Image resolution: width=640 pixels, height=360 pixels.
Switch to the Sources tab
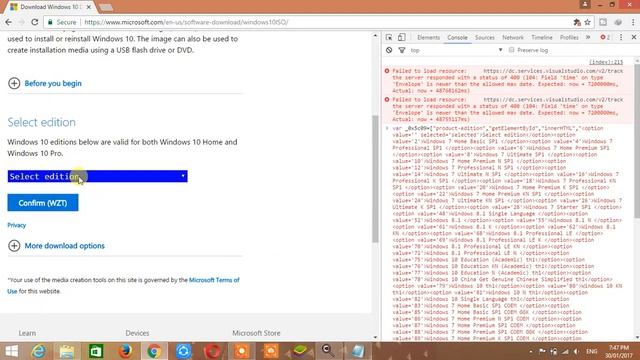click(x=484, y=37)
